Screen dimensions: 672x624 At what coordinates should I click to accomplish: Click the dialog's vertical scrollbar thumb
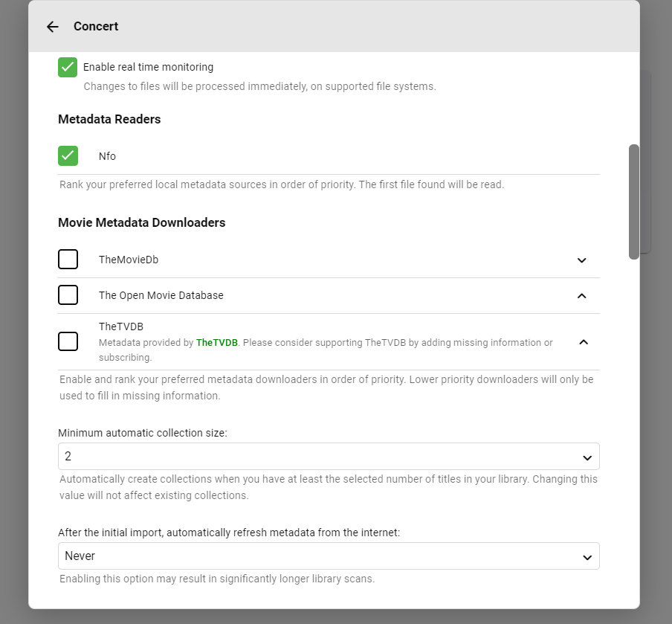(634, 201)
